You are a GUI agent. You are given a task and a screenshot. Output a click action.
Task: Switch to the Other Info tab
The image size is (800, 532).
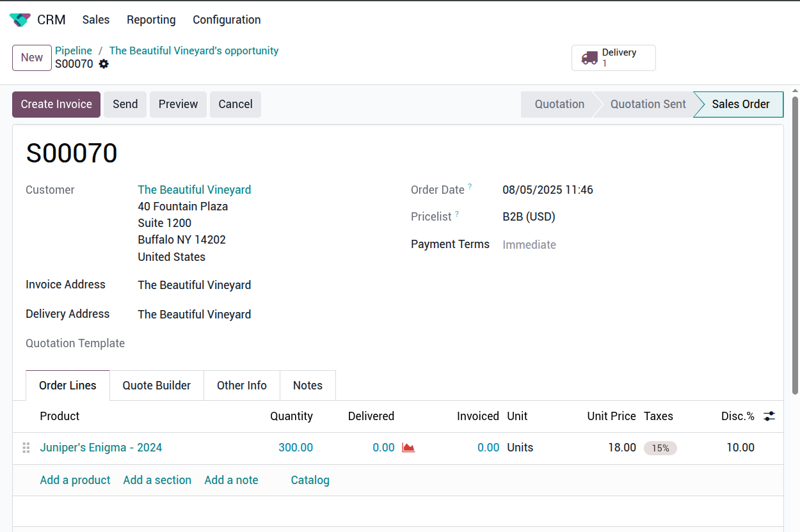pos(241,386)
